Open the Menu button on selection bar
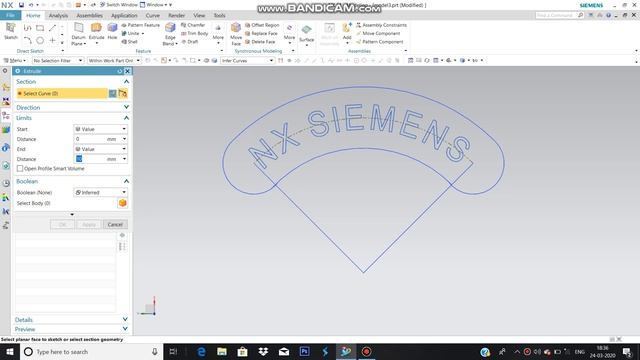This screenshot has width=640, height=360. coord(14,60)
